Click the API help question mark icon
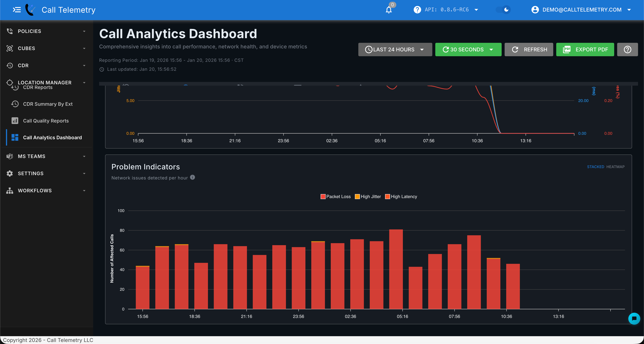The width and height of the screenshot is (644, 344). point(417,10)
